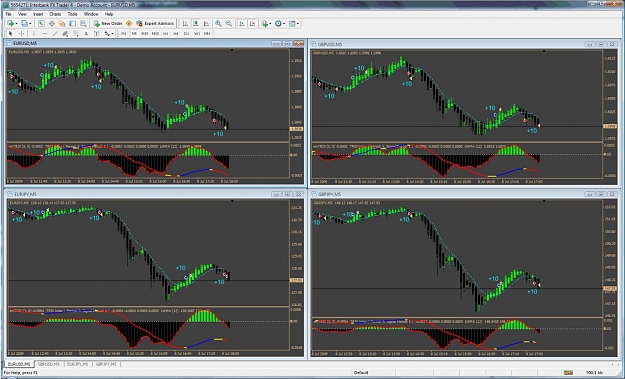
Task: Set timeframe to MN
Action: click(x=207, y=33)
